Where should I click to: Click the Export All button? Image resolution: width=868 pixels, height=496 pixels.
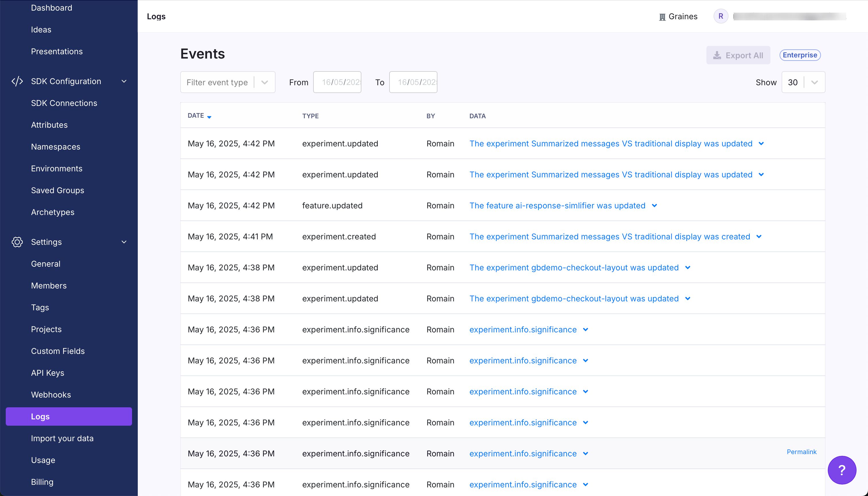pos(738,55)
